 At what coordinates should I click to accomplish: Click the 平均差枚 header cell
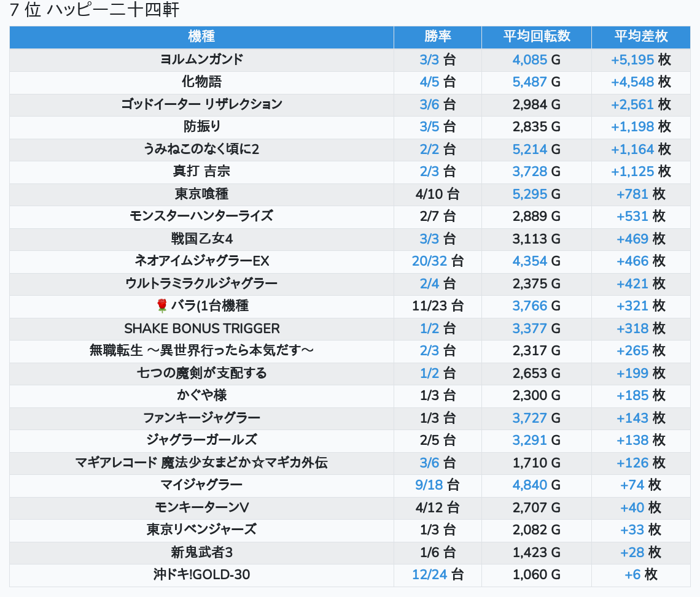point(641,37)
